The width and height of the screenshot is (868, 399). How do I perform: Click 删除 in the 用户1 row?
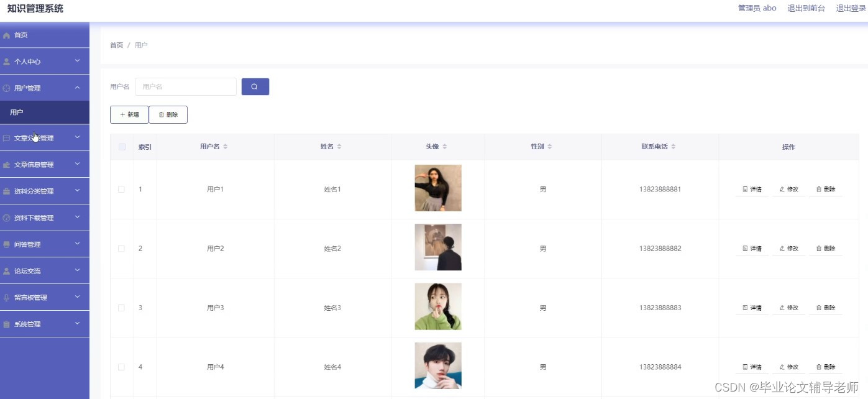825,189
